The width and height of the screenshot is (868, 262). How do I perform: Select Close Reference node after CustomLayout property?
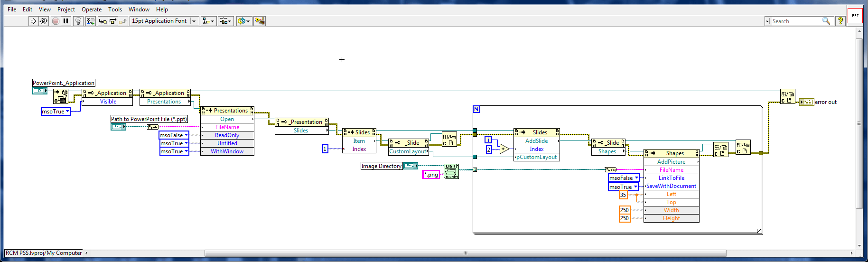coord(449,139)
